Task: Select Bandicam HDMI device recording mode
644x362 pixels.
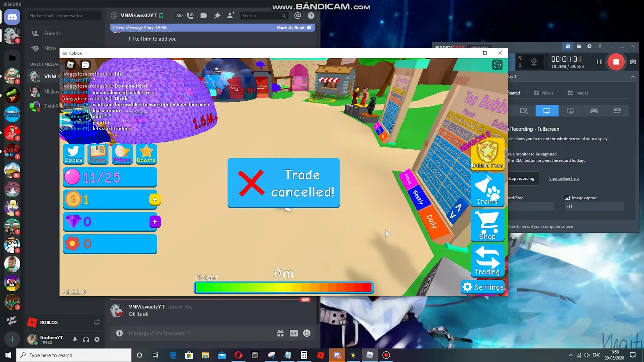Action: 617,111
